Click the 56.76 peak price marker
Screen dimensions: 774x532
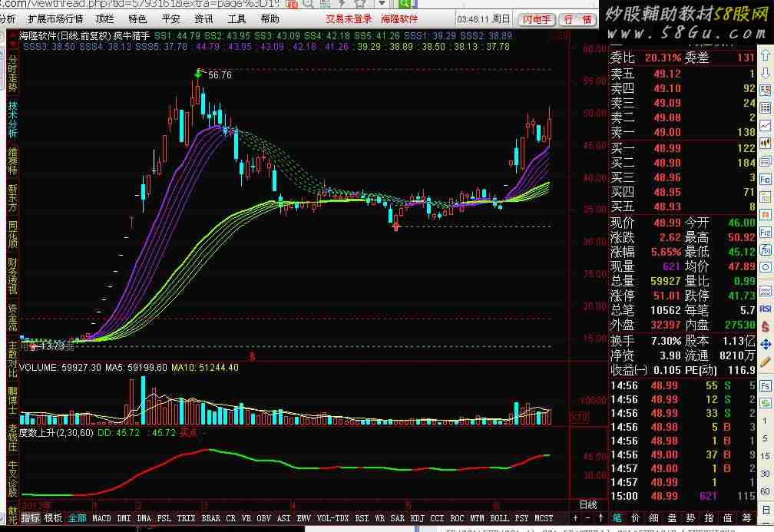[220, 75]
